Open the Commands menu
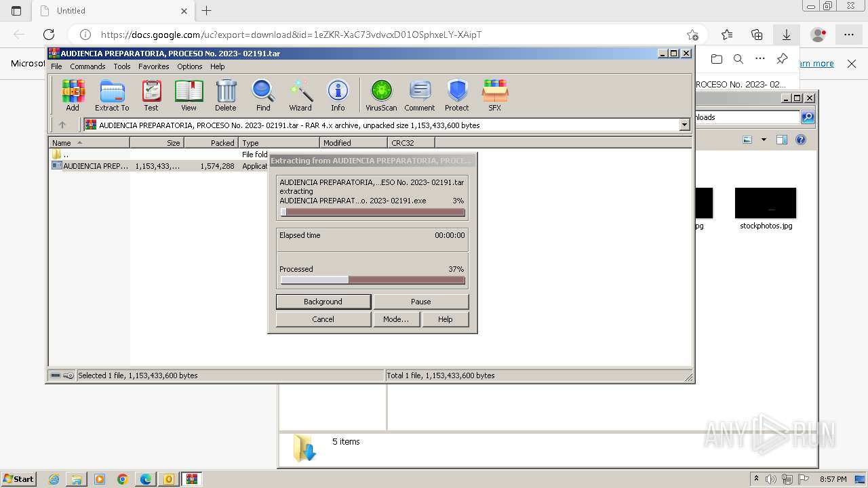 [x=87, y=66]
